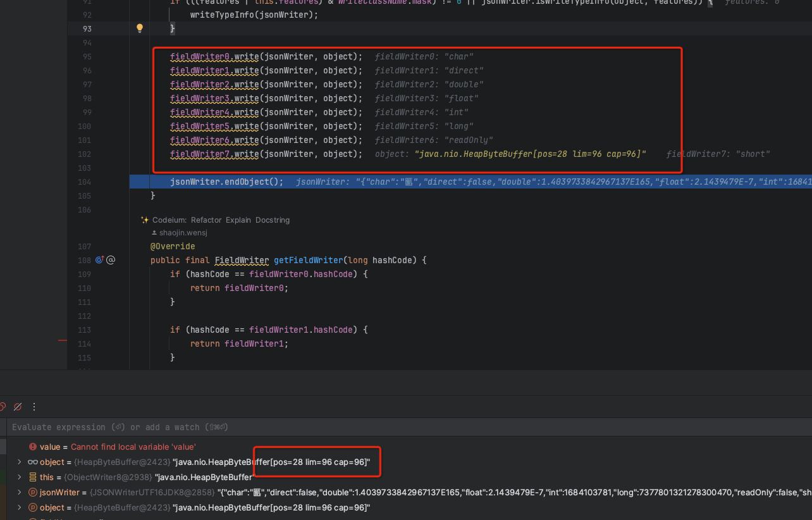Click the watch icon next to 'object' variable
Image resolution: width=812 pixels, height=520 pixels.
tap(32, 462)
